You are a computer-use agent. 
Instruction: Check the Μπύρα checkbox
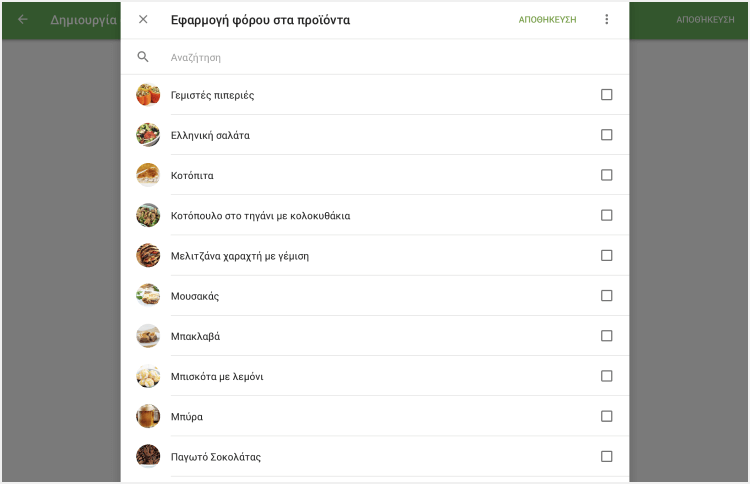pyautogui.click(x=607, y=416)
